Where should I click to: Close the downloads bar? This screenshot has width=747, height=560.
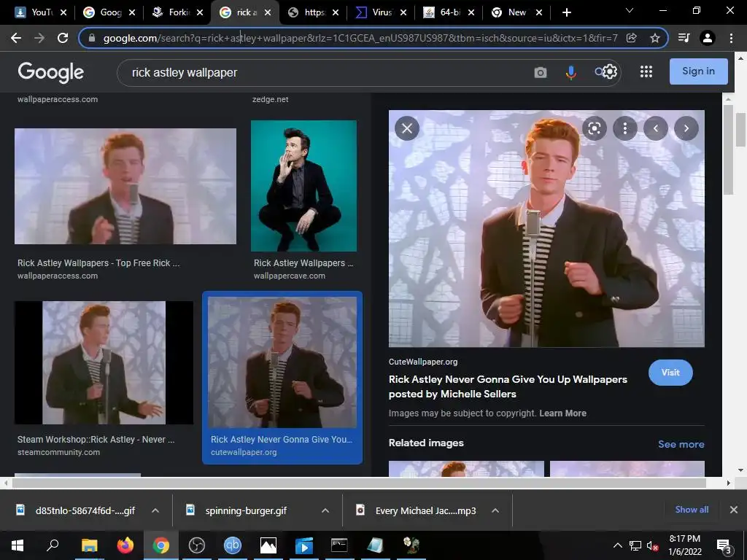(x=734, y=510)
